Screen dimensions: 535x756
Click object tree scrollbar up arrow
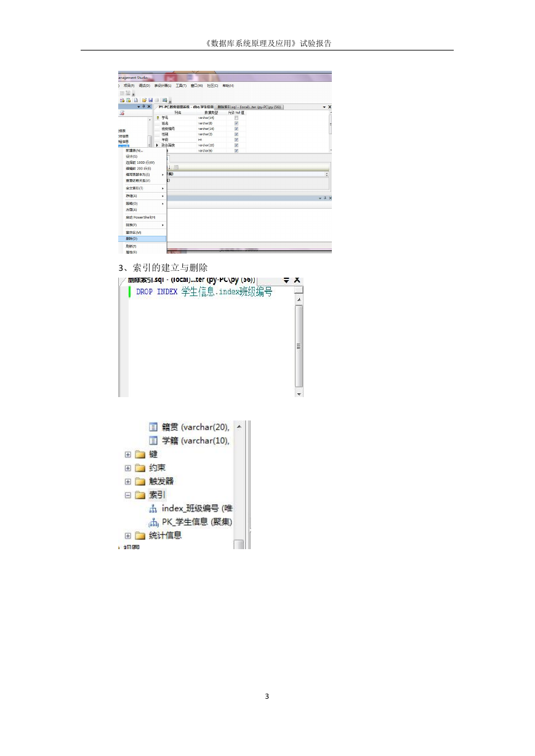[239, 425]
